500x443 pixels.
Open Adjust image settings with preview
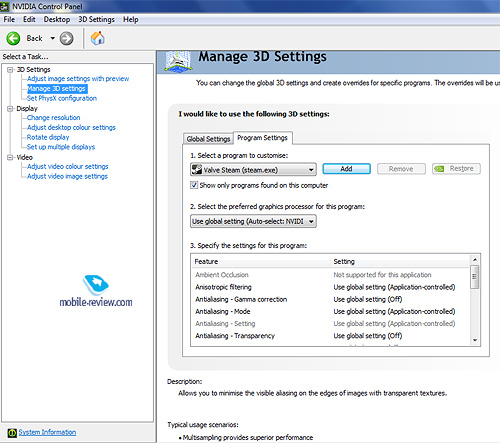point(78,79)
